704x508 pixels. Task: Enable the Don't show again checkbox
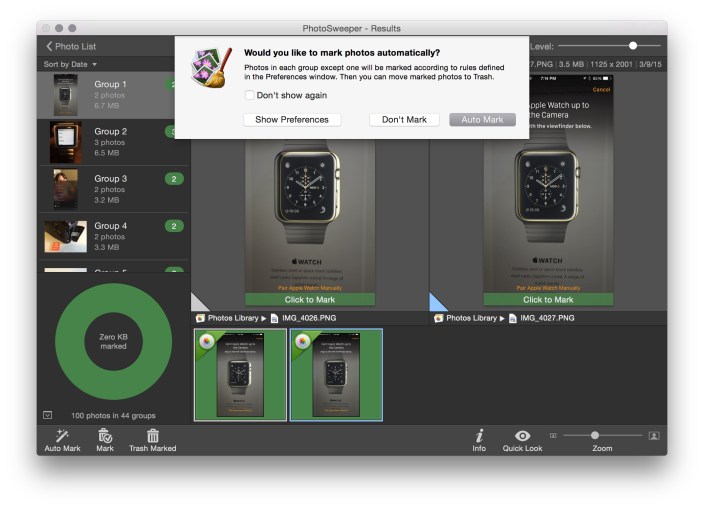coord(249,96)
